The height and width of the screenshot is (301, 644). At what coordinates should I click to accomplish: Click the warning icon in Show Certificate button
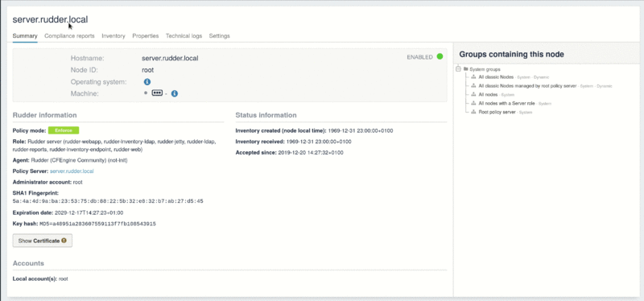tap(64, 241)
